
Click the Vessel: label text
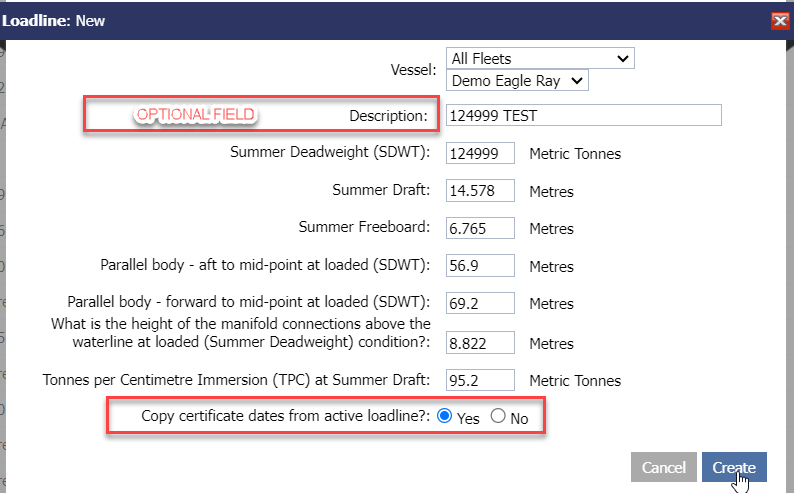(413, 70)
